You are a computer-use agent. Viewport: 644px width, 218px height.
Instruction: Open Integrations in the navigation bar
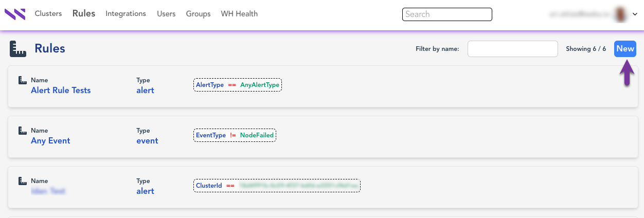coord(126,14)
